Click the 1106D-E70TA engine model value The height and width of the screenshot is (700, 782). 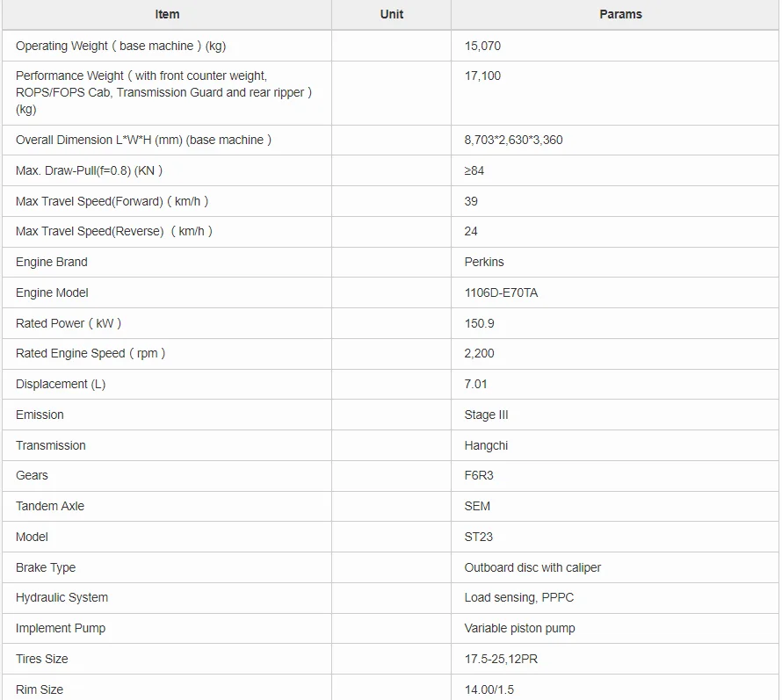501,292
